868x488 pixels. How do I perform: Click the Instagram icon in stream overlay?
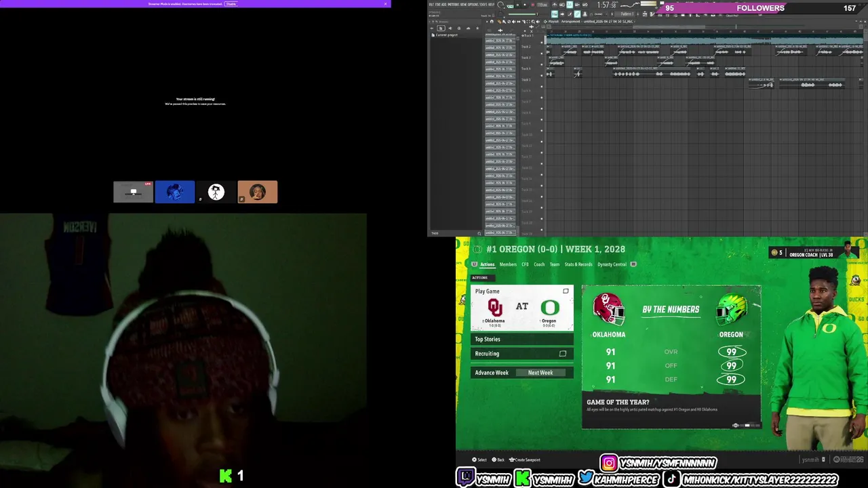(609, 462)
